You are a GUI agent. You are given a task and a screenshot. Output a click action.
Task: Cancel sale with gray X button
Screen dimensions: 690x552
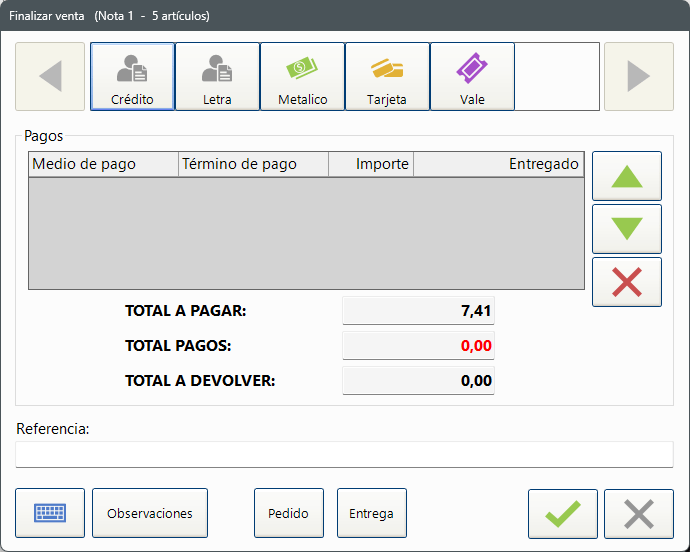pos(638,514)
